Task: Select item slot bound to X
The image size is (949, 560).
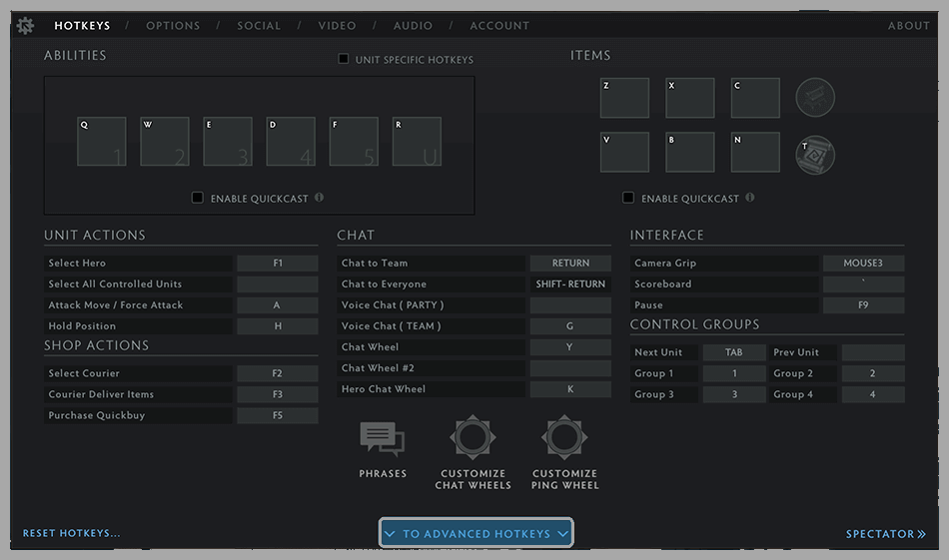Action: click(x=690, y=98)
